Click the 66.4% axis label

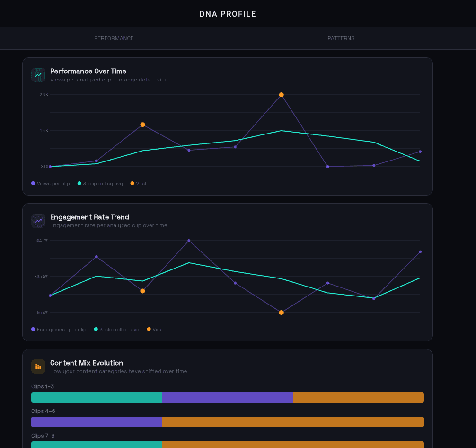pos(43,313)
